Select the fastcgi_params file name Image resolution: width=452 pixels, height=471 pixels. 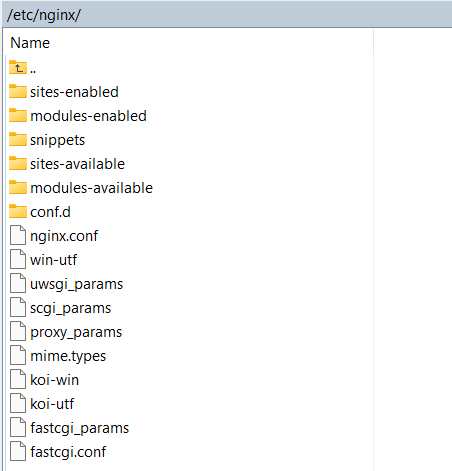[80, 428]
